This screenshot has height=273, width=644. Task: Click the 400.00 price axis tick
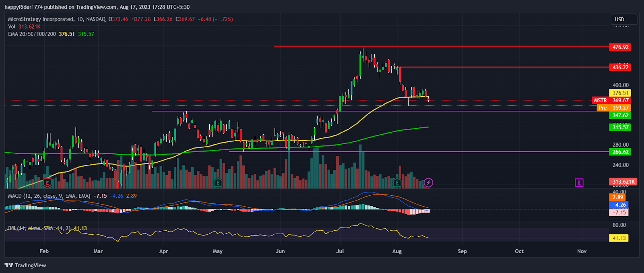620,85
